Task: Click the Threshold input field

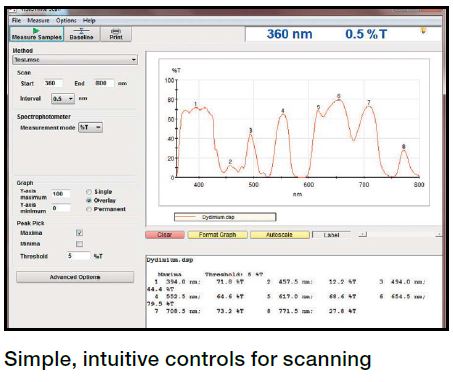Action: [x=79, y=256]
